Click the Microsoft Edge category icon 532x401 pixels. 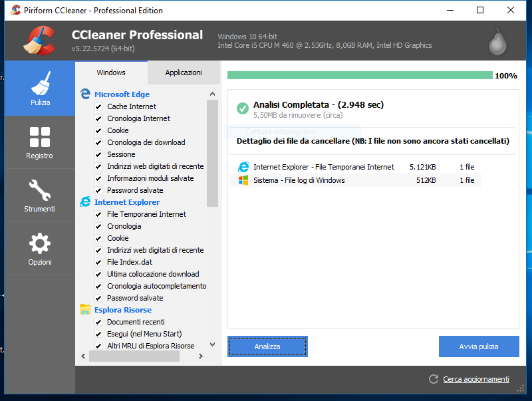(85, 94)
